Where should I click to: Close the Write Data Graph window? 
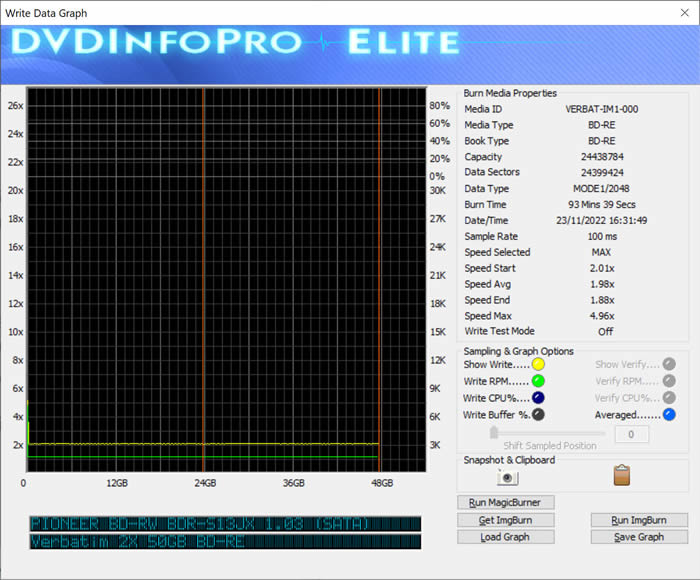pyautogui.click(x=676, y=13)
